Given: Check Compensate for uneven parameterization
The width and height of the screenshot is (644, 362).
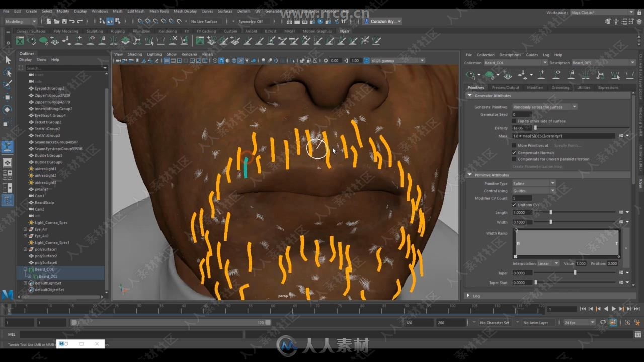Looking at the screenshot, I should click(x=514, y=159).
